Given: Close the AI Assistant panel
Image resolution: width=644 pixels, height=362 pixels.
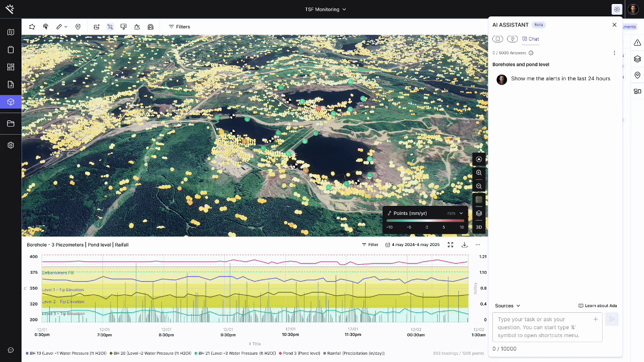Looking at the screenshot, I should point(615,25).
